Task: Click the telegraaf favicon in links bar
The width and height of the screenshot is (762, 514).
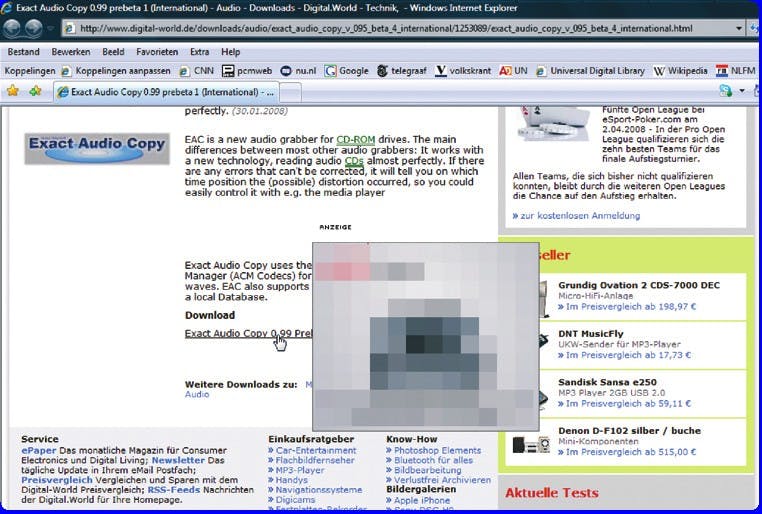Action: [x=382, y=71]
